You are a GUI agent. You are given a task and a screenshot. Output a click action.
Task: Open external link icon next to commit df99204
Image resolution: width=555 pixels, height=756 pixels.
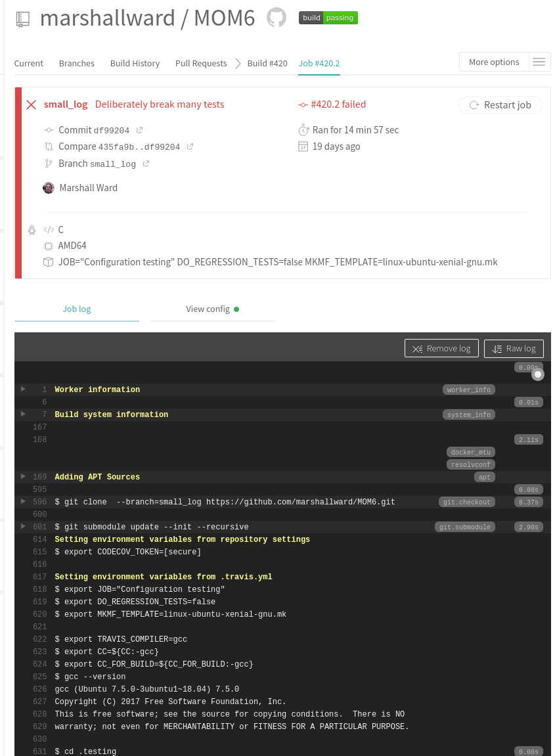coord(139,130)
